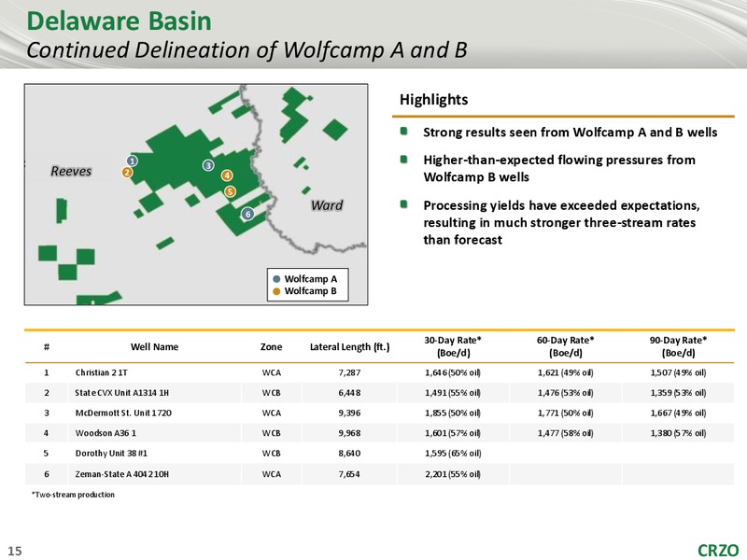747x560 pixels.
Task: Click well marker 5 on the map
Action: pyautogui.click(x=230, y=191)
